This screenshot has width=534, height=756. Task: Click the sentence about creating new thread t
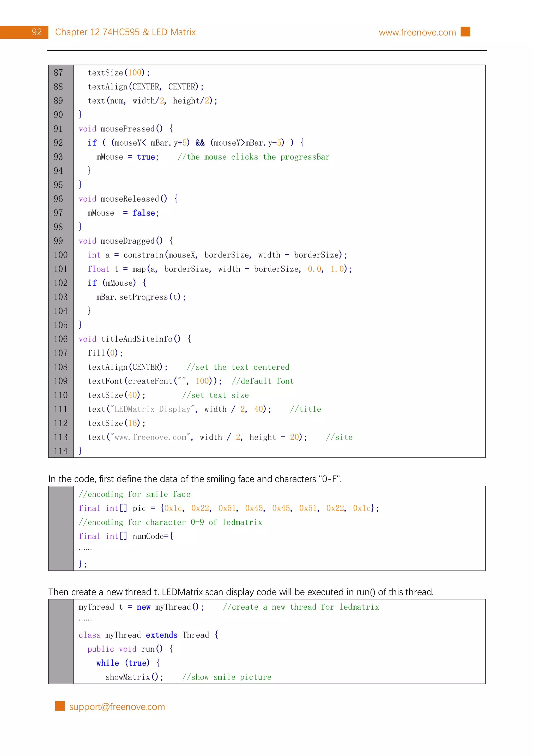[x=241, y=592]
